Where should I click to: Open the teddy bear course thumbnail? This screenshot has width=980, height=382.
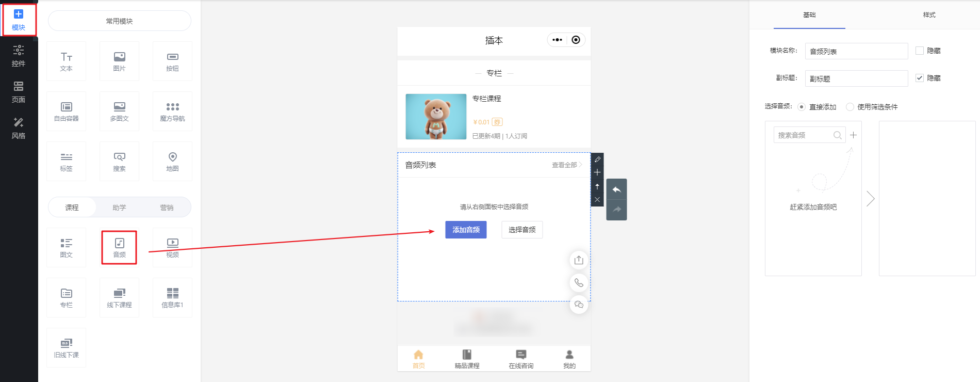pyautogui.click(x=436, y=117)
